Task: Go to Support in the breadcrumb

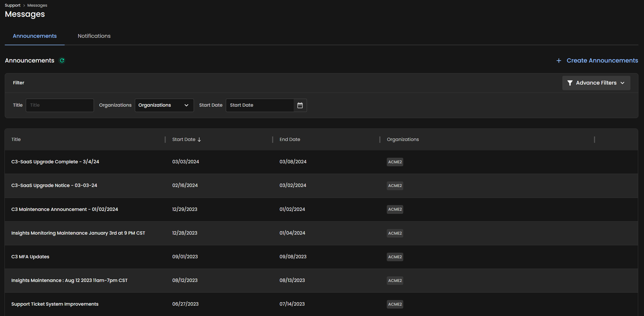Action: pyautogui.click(x=13, y=5)
